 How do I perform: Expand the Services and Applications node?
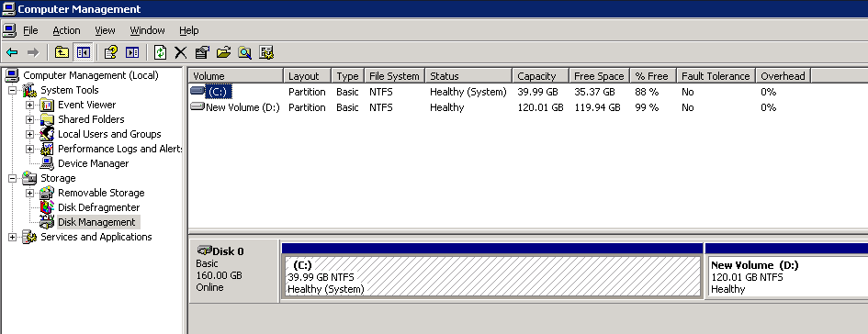click(x=12, y=238)
